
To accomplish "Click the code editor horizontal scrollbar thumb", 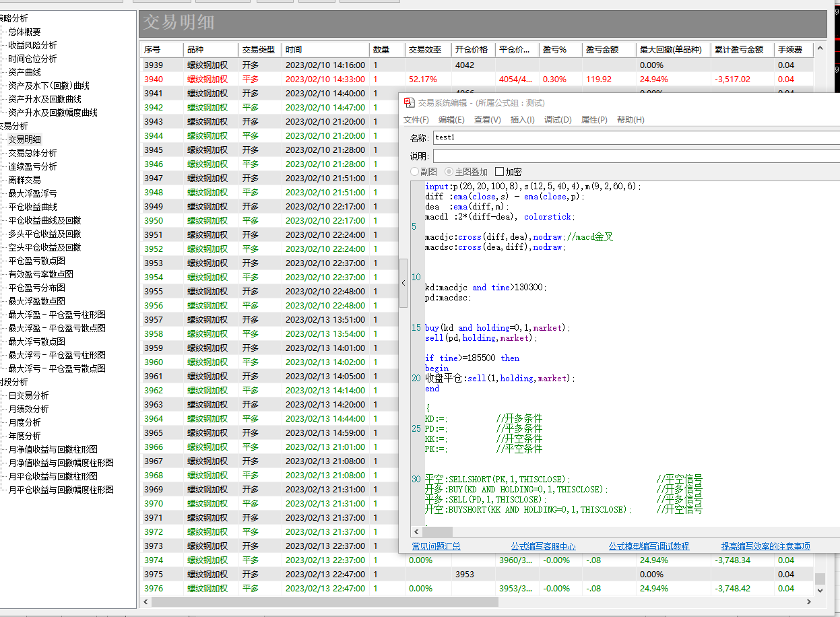I will 438,531.
